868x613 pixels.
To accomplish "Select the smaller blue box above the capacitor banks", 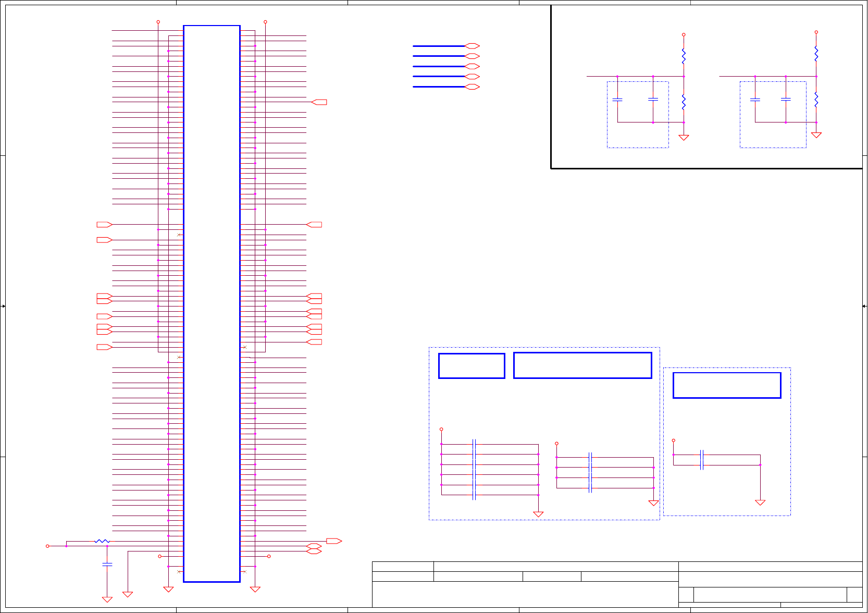I will point(472,366).
